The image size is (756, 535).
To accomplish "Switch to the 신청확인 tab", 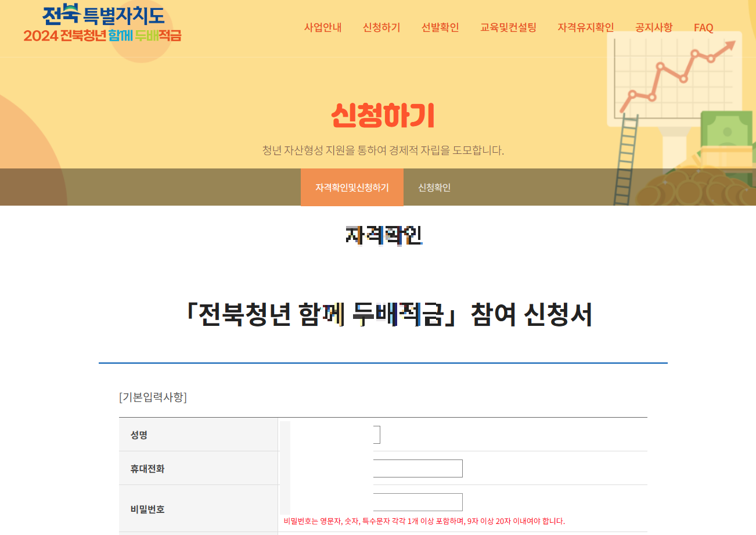I will pyautogui.click(x=434, y=188).
